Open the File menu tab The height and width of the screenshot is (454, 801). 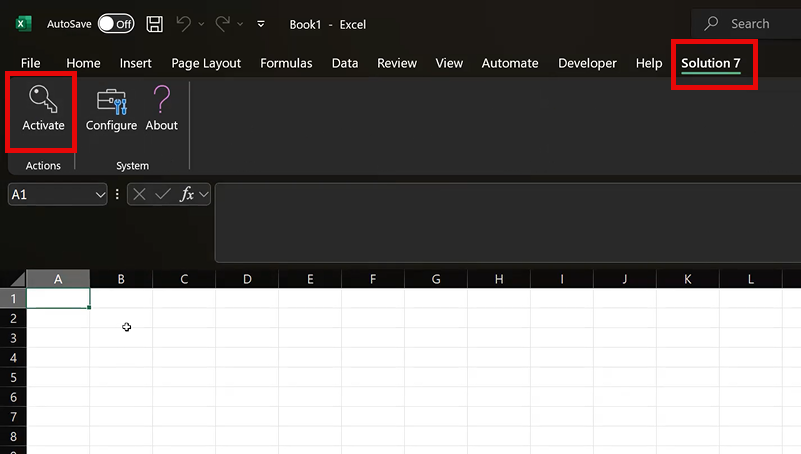click(x=30, y=63)
